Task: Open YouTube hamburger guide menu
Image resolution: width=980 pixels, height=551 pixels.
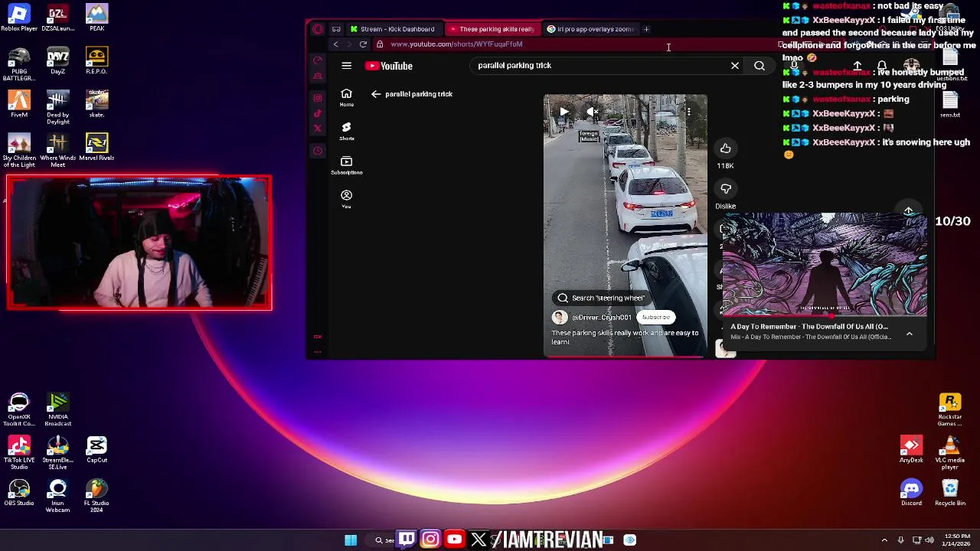Action: (346, 66)
